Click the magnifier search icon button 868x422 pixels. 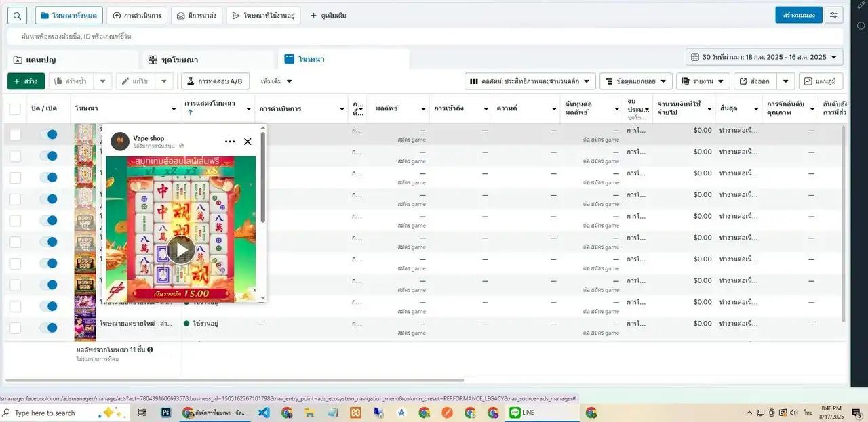18,15
